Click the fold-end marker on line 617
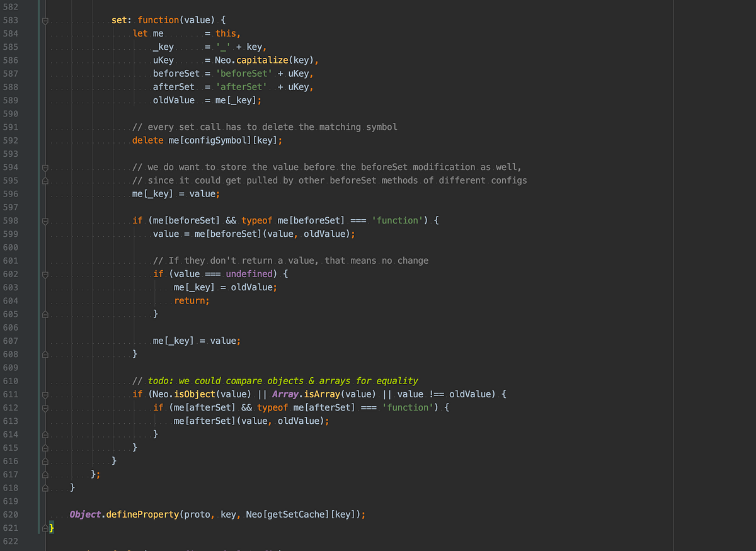 click(44, 474)
